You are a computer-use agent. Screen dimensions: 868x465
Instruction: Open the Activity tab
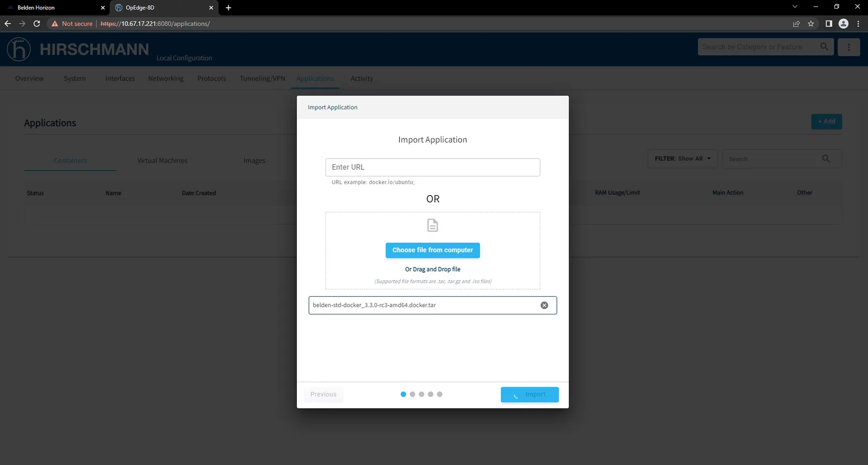362,78
